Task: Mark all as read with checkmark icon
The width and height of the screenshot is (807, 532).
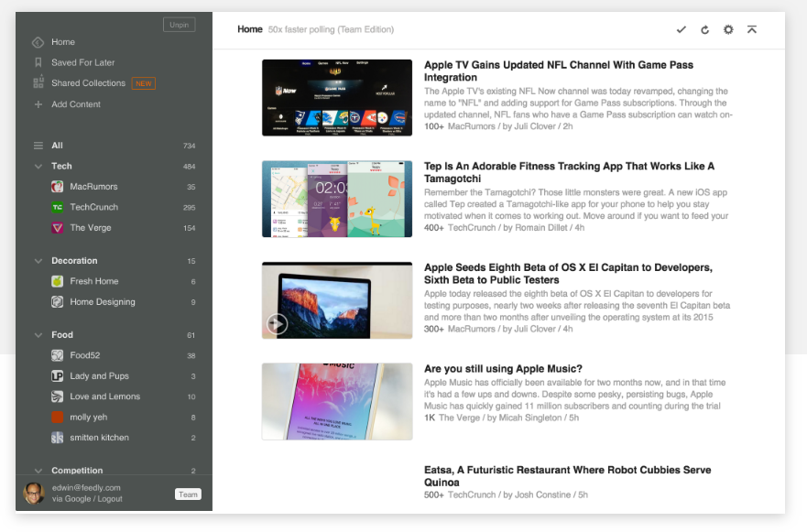Action: (682, 30)
